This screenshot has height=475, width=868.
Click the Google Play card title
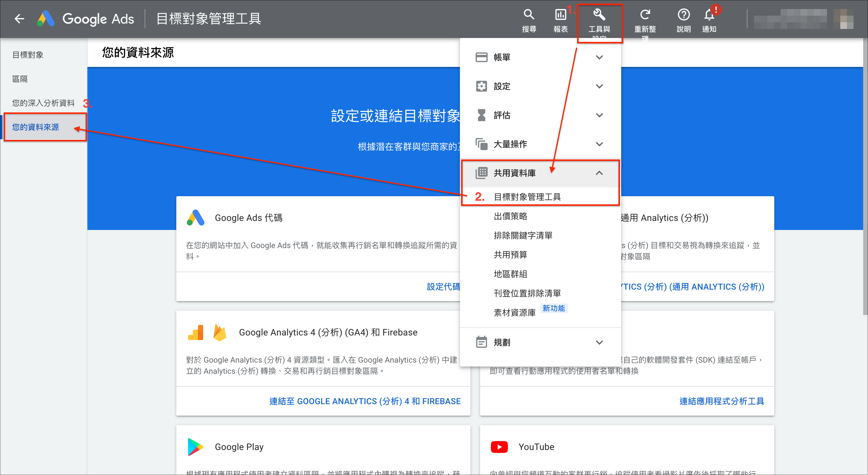(x=239, y=447)
